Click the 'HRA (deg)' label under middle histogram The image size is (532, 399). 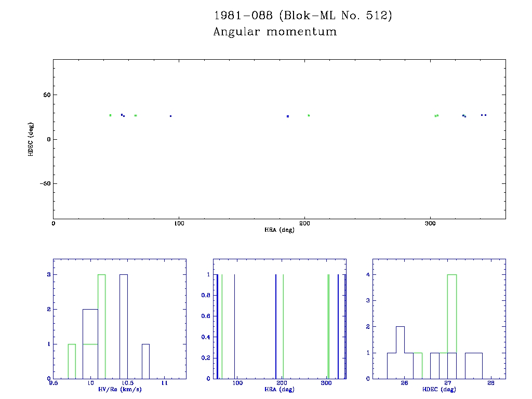[279, 389]
